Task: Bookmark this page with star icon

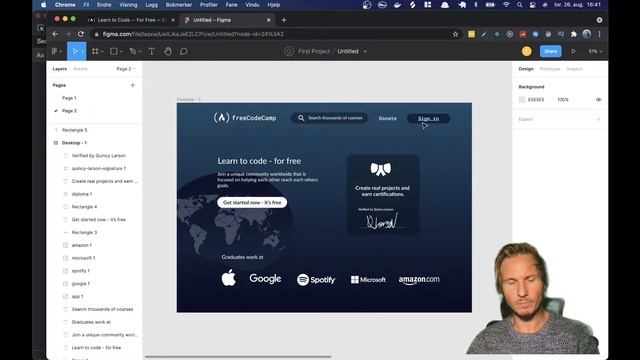Action: click(456, 34)
